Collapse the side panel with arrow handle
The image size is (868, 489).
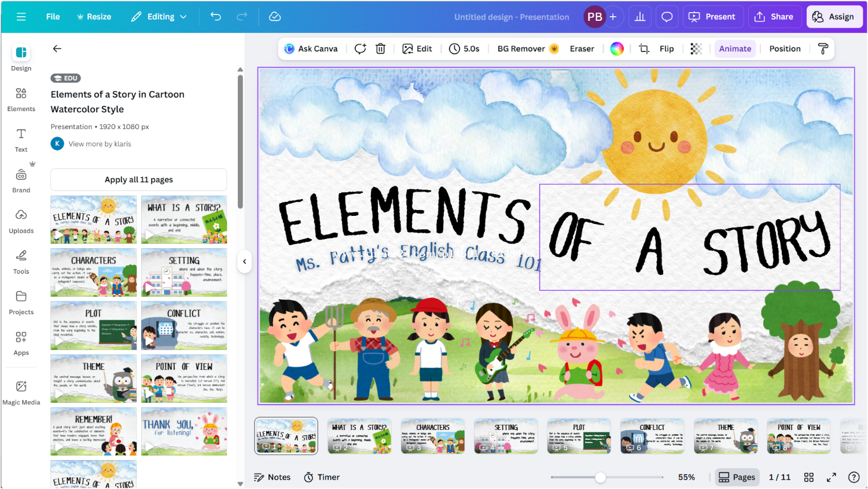(245, 262)
